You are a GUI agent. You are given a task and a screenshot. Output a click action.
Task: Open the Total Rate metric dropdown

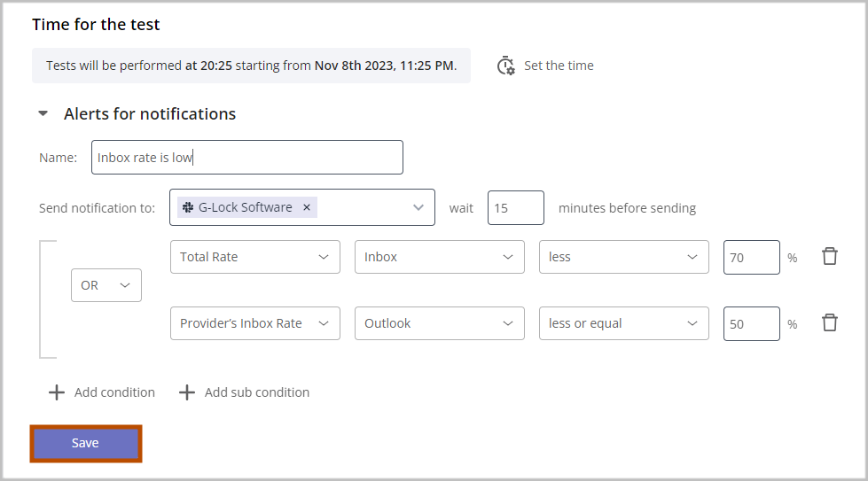[x=254, y=257]
